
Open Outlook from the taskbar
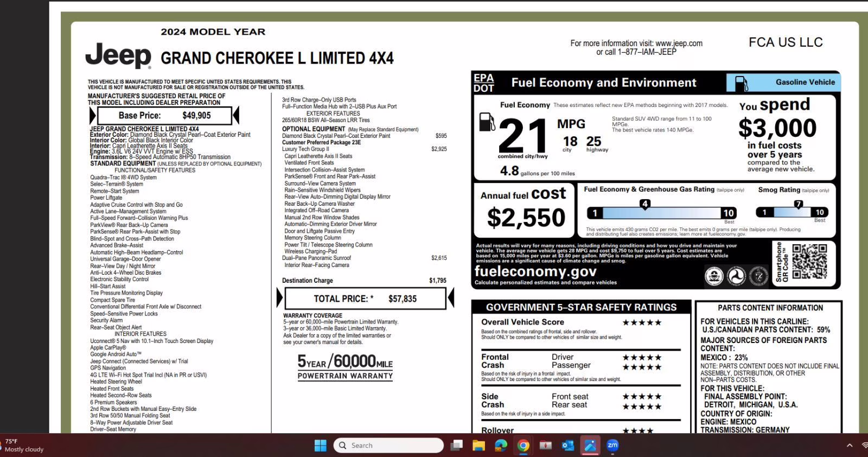567,446
